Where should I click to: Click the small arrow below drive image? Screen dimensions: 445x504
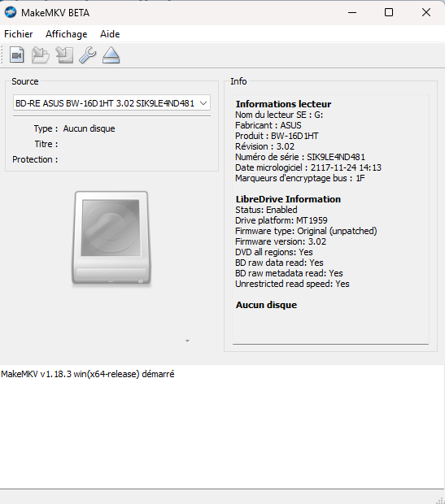tap(188, 341)
